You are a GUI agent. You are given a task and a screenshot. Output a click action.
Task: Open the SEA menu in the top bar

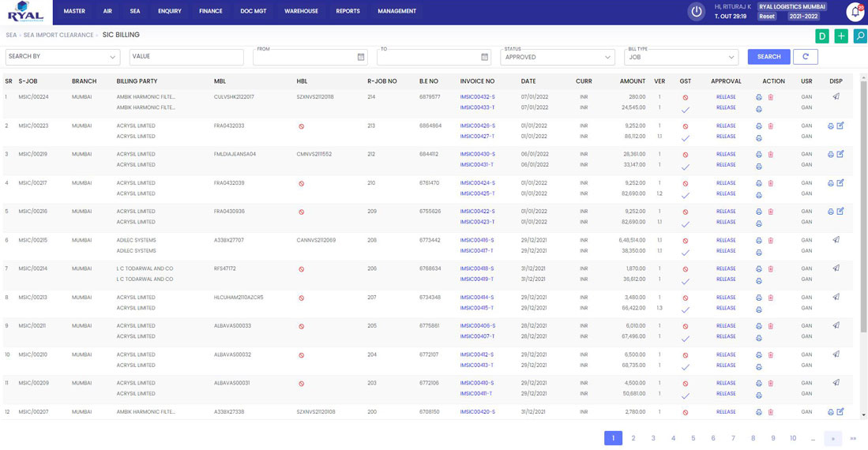135,11
